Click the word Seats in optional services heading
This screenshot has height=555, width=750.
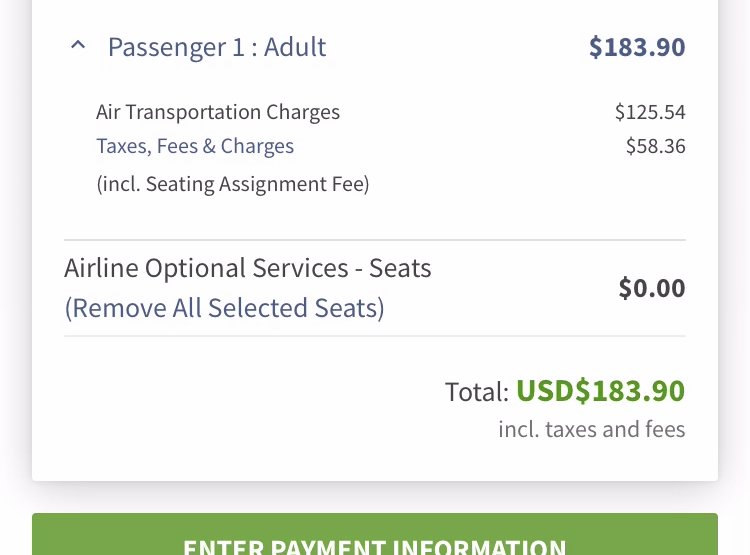point(400,268)
